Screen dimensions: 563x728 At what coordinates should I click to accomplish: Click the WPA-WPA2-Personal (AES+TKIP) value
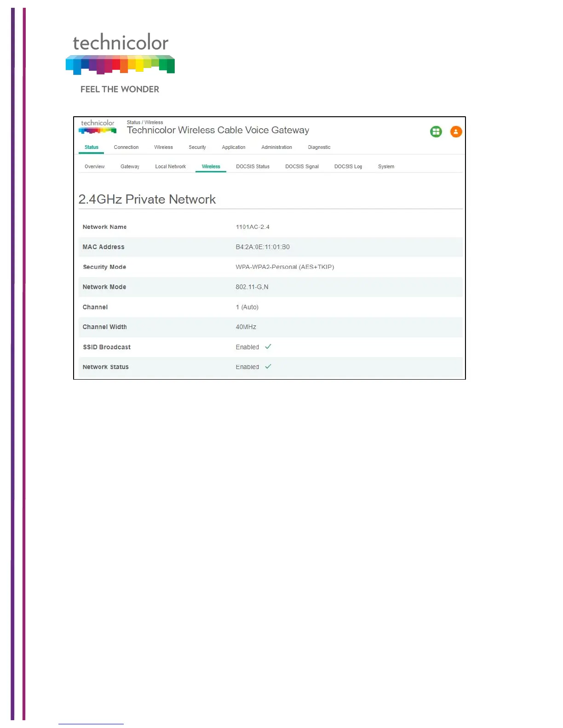[x=285, y=267]
